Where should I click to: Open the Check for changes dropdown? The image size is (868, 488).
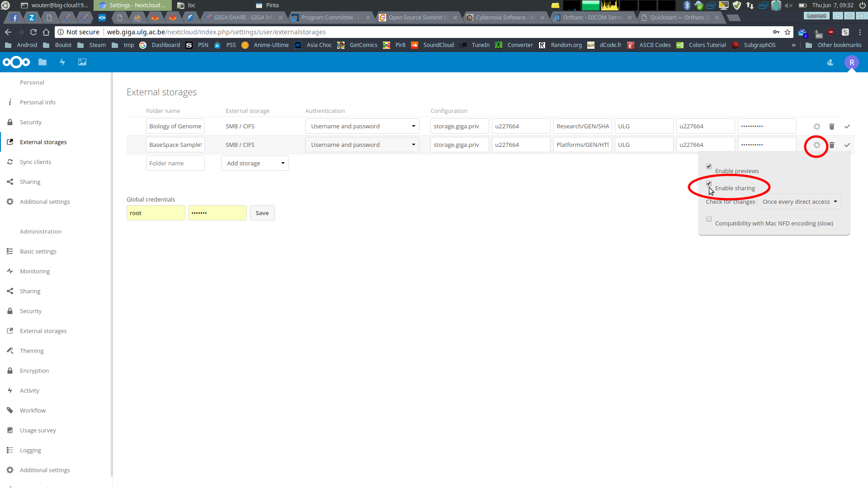(x=799, y=202)
